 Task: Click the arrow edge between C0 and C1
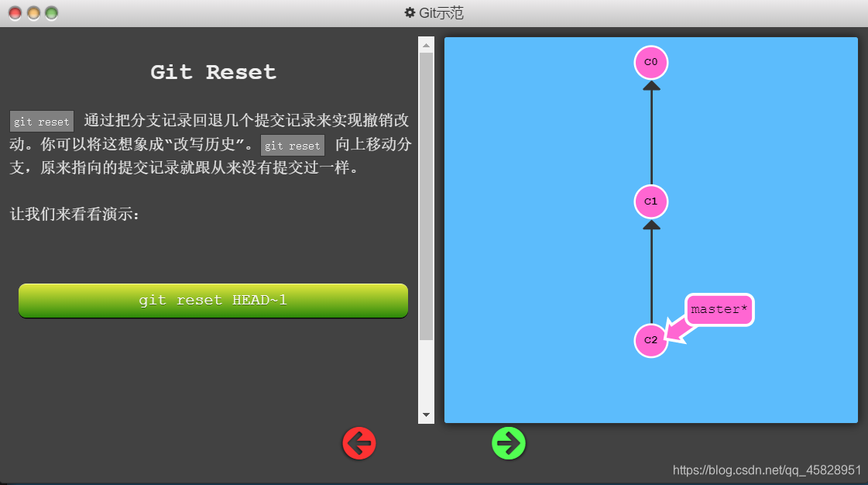(x=651, y=132)
